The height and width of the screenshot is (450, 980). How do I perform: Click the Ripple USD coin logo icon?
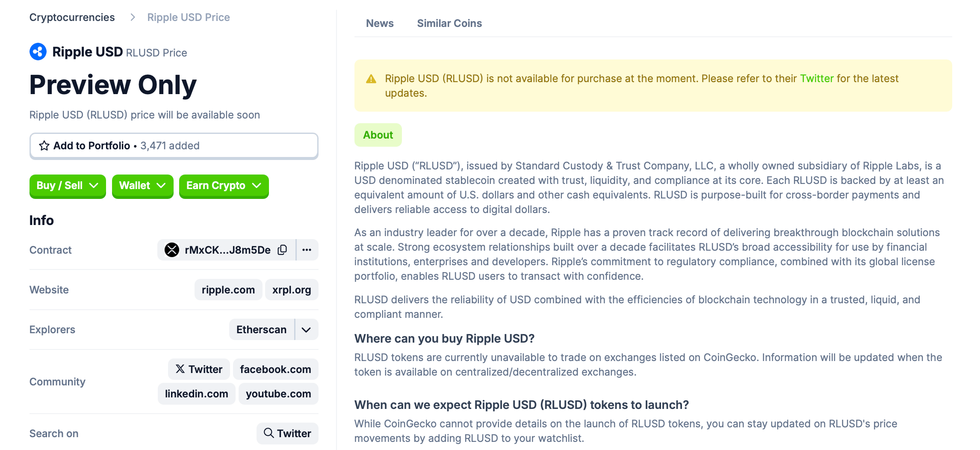click(x=38, y=52)
